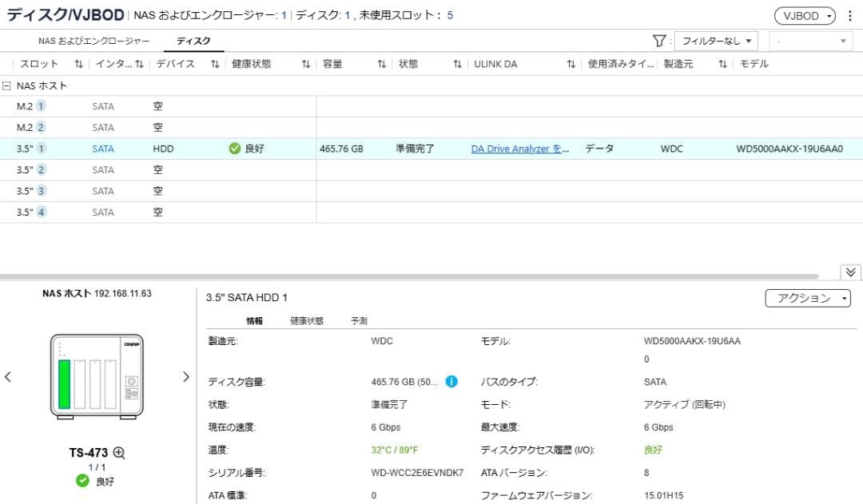Click the magnifier icon beside TS-473
863x504 pixels.
pos(119,453)
